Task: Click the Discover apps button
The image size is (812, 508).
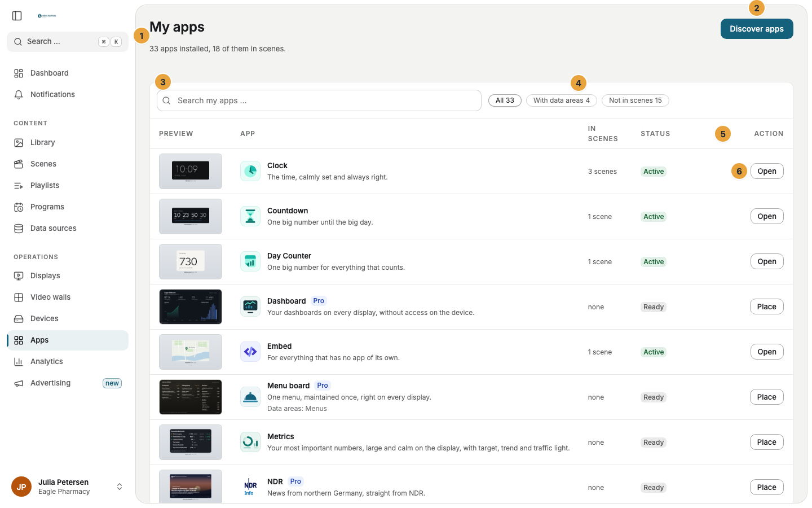Action: 757,29
